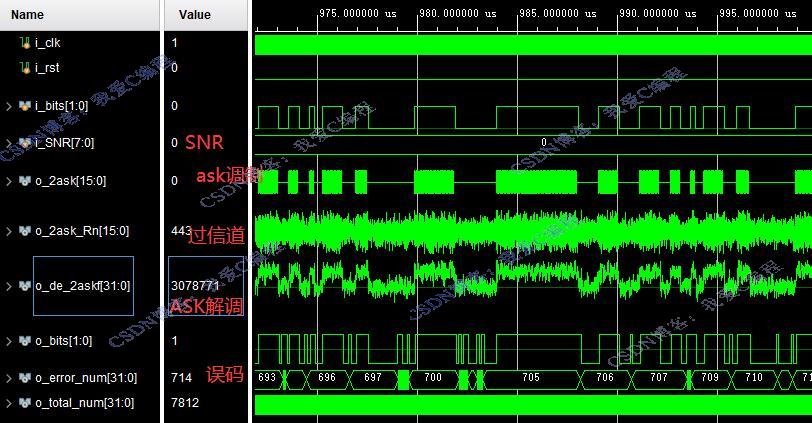
Task: Click the o_2ask[15:0] bus icon
Action: click(25, 181)
